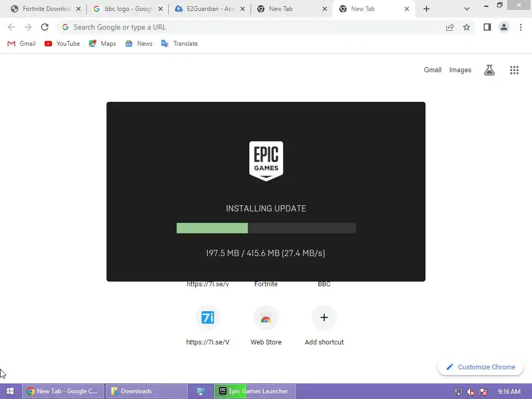Close the active New Tab
Screen dimensions: 532x399
pos(407,9)
